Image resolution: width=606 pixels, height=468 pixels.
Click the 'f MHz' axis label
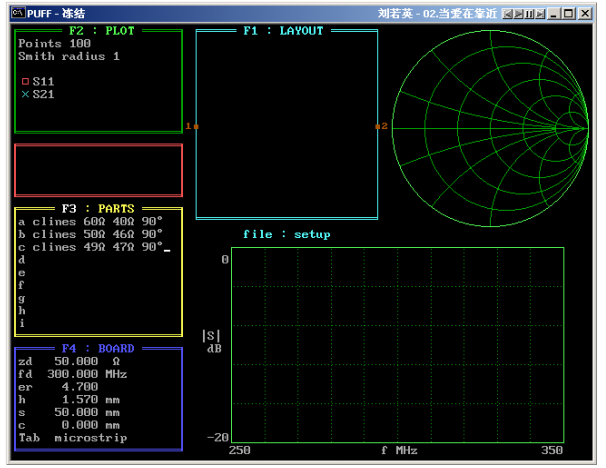click(x=399, y=450)
